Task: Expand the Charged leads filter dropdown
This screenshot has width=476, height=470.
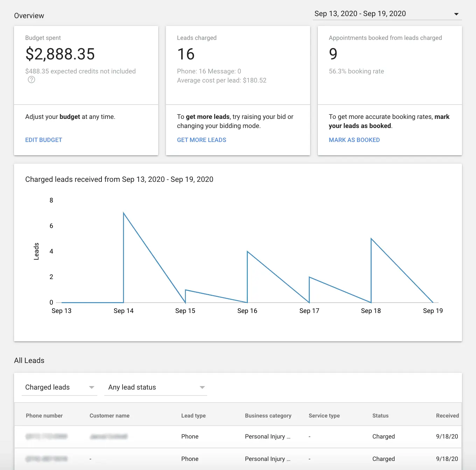Action: point(59,387)
